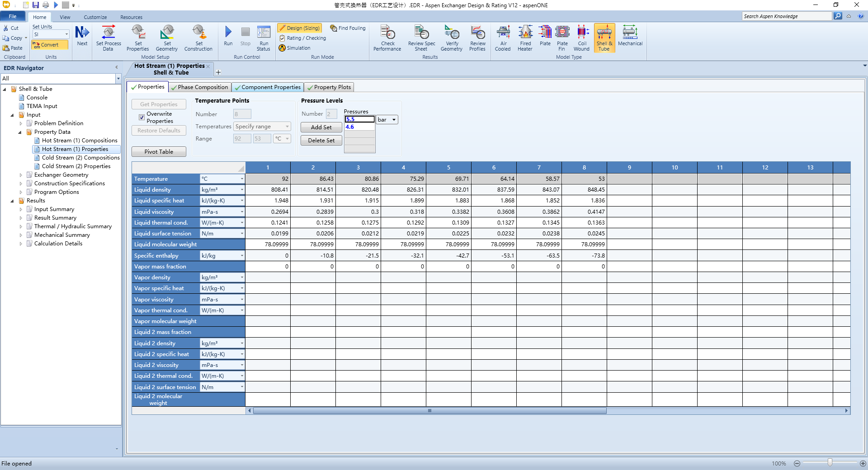Select Plate model type
The image size is (868, 470).
545,36
